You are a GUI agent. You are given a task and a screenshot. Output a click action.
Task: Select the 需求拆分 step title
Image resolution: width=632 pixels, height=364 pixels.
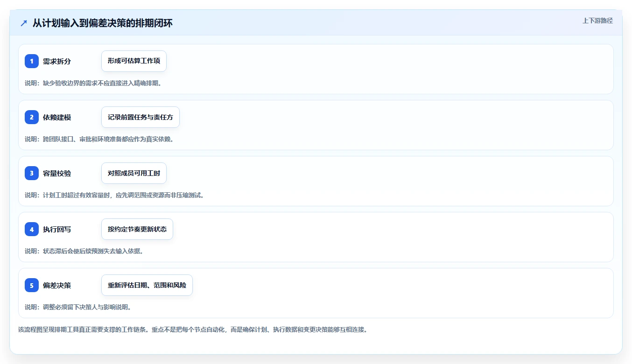click(x=57, y=61)
